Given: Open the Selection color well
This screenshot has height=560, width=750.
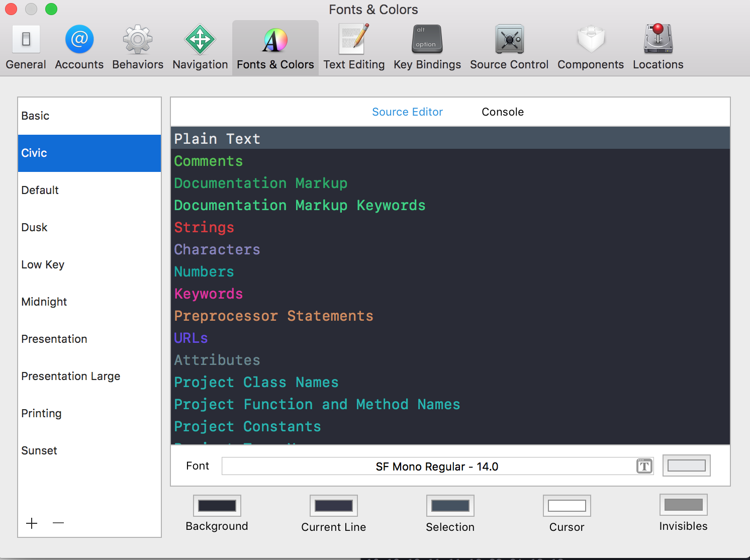Looking at the screenshot, I should [x=450, y=506].
